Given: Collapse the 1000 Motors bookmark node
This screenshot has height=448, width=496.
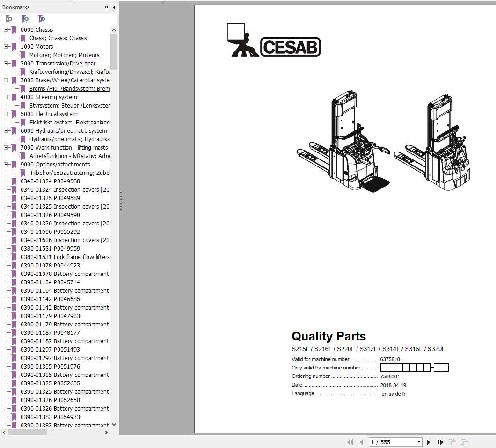Looking at the screenshot, I should pyautogui.click(x=6, y=46).
